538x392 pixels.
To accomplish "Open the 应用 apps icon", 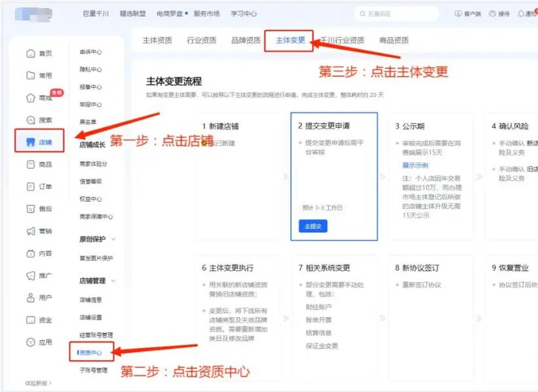I will (31, 342).
